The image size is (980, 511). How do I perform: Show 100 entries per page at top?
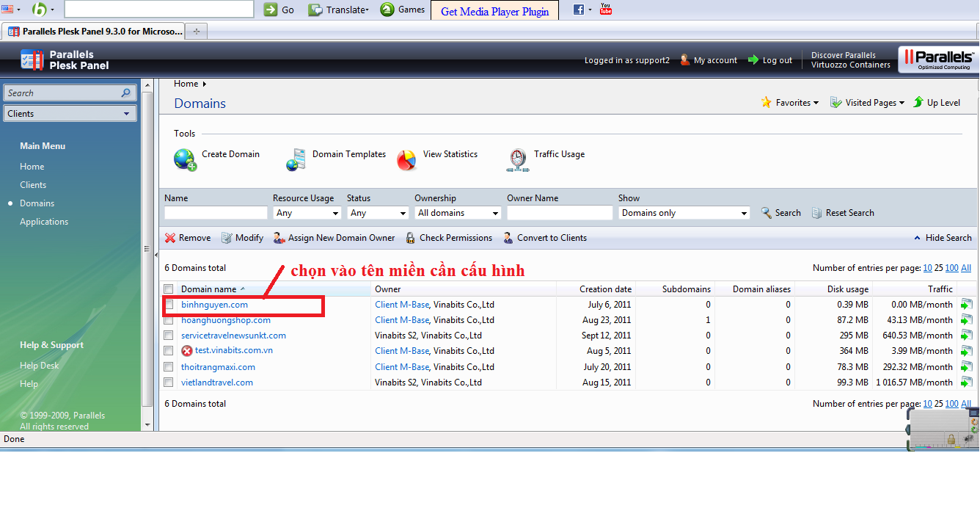(951, 268)
